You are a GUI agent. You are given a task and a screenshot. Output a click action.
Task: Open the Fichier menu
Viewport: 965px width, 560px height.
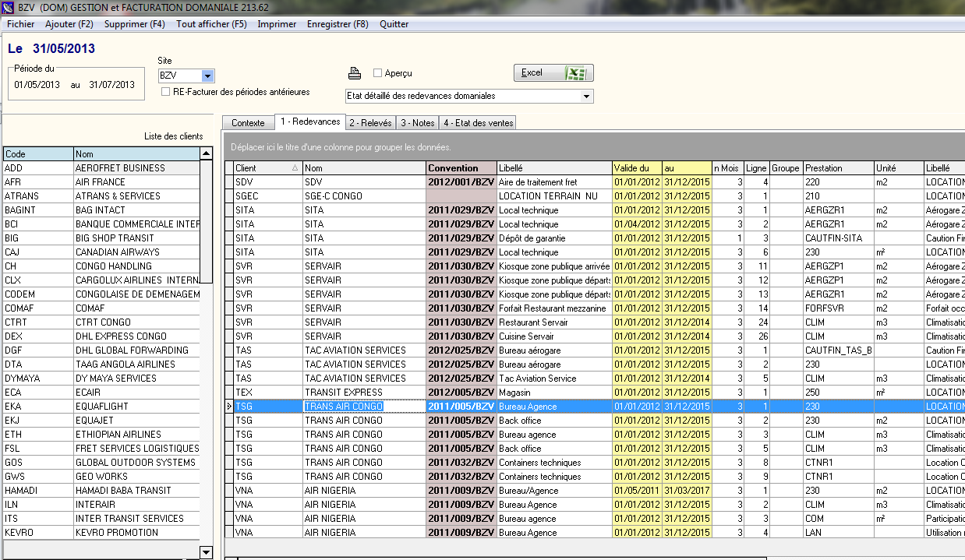(x=21, y=24)
